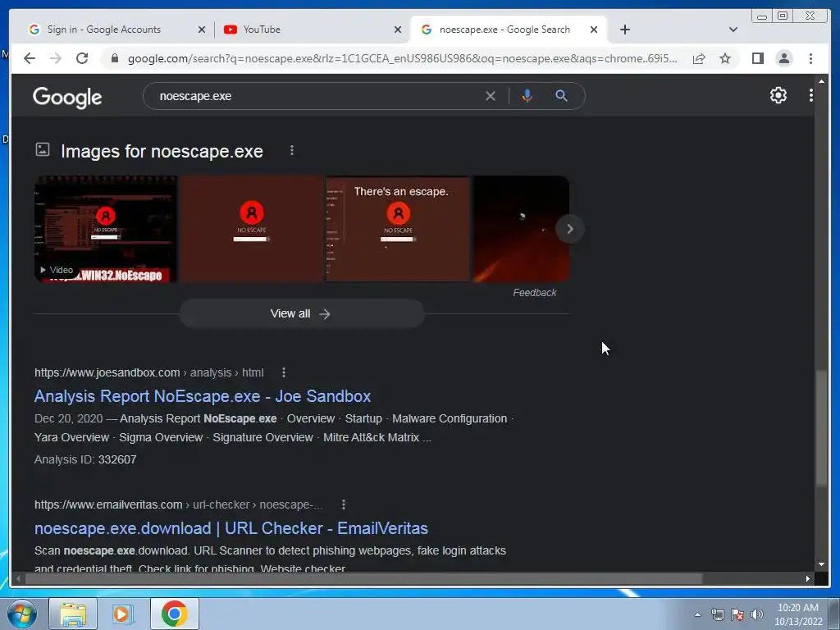This screenshot has width=840, height=630.
Task: Click the scroll-down arrow of the page
Action: pos(821,564)
